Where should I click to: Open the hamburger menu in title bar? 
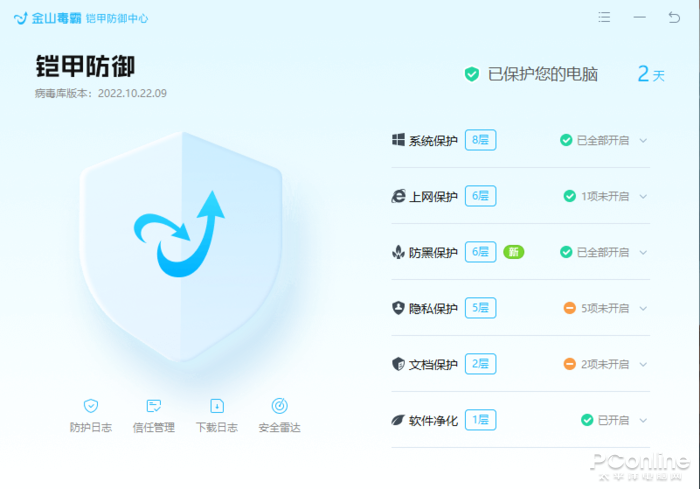coord(604,17)
